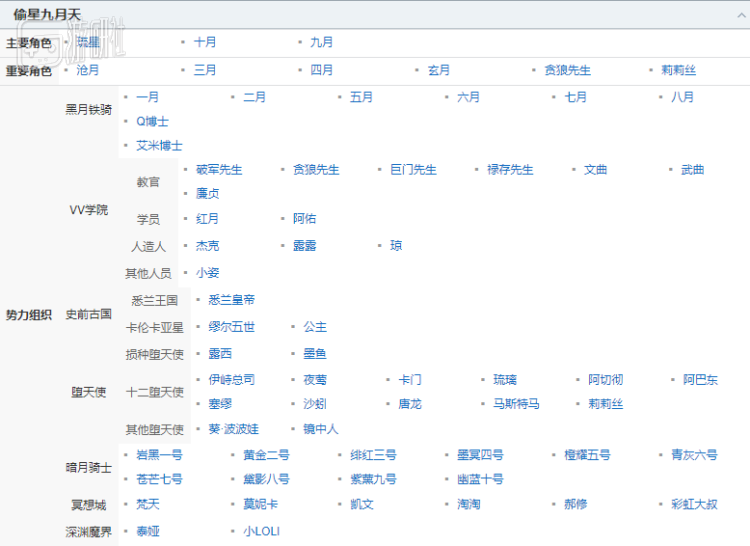The height and width of the screenshot is (546, 750).
Task: Open 莉莉丝 in the 重要角色 row
Action: 678,70
